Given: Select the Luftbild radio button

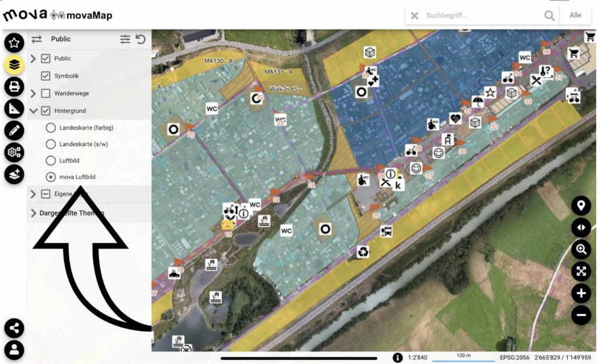Looking at the screenshot, I should (x=51, y=160).
